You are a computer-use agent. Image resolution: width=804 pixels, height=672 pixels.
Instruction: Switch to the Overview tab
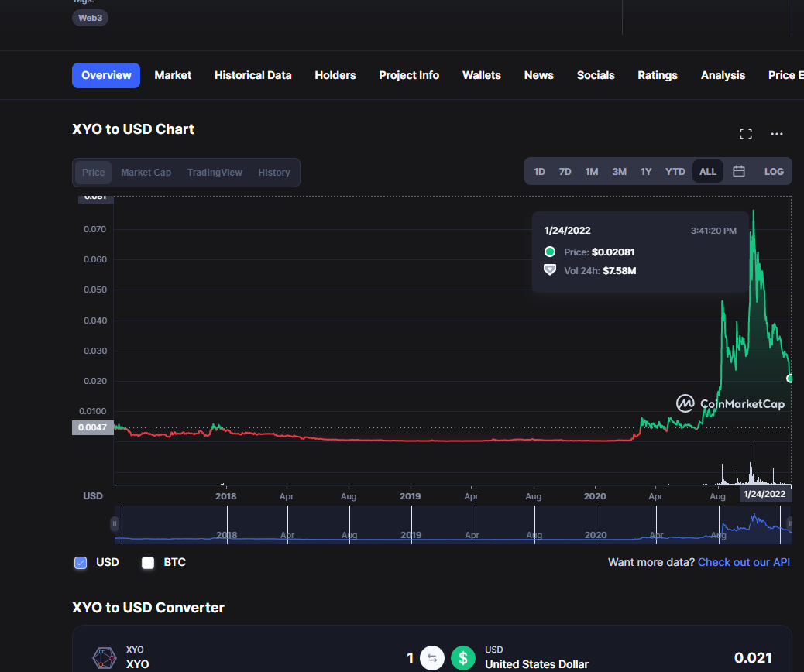(106, 75)
